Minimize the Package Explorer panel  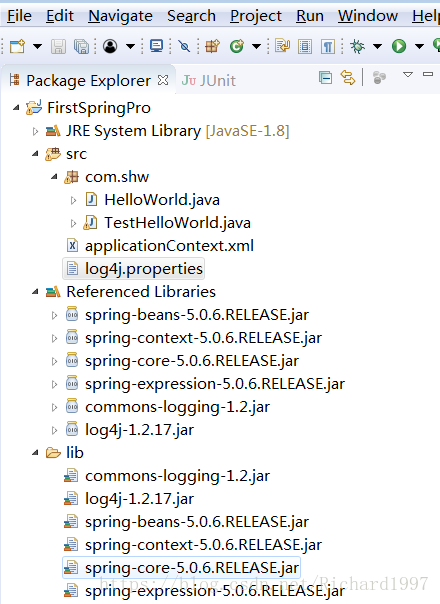click(428, 74)
